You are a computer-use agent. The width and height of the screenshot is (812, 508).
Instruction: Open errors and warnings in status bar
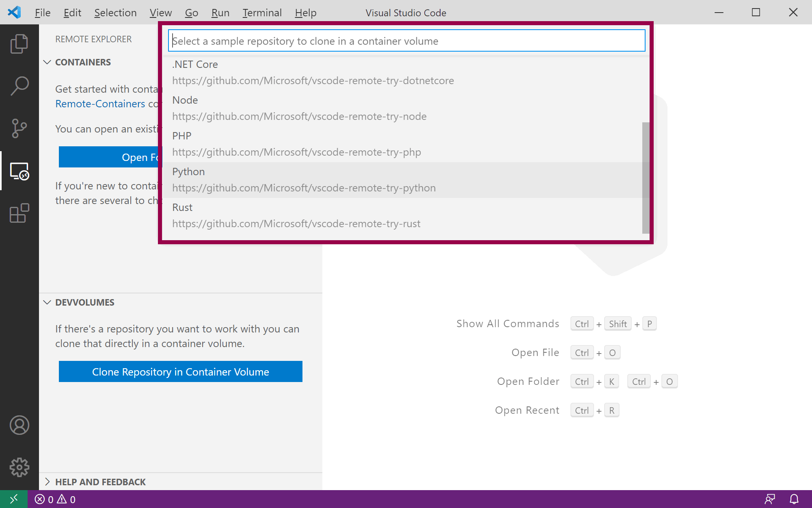point(55,499)
